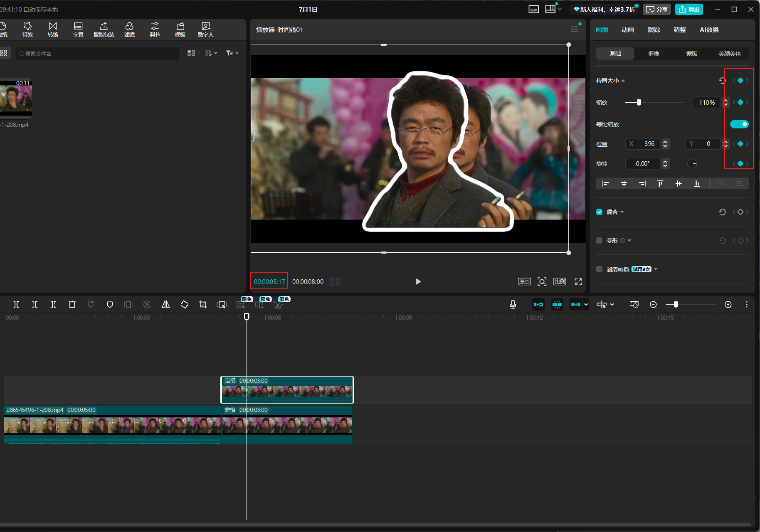Zoom in the timeline with plus icon
The height and width of the screenshot is (532, 760).
(728, 305)
